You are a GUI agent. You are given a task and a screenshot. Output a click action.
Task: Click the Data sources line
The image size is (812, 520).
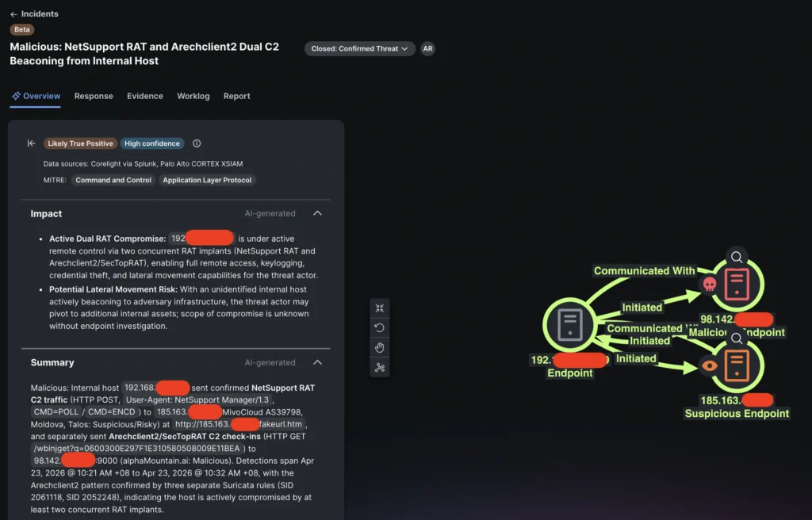pyautogui.click(x=143, y=163)
